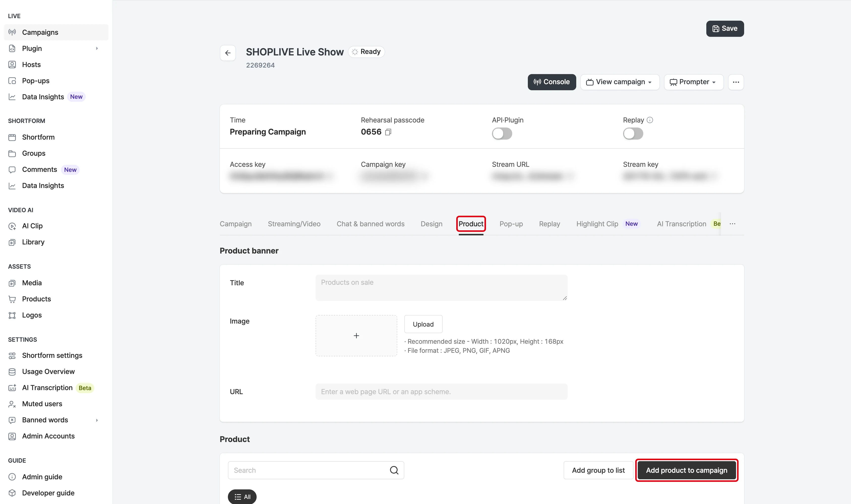Click the Upload image button
This screenshot has width=851, height=504.
point(423,324)
